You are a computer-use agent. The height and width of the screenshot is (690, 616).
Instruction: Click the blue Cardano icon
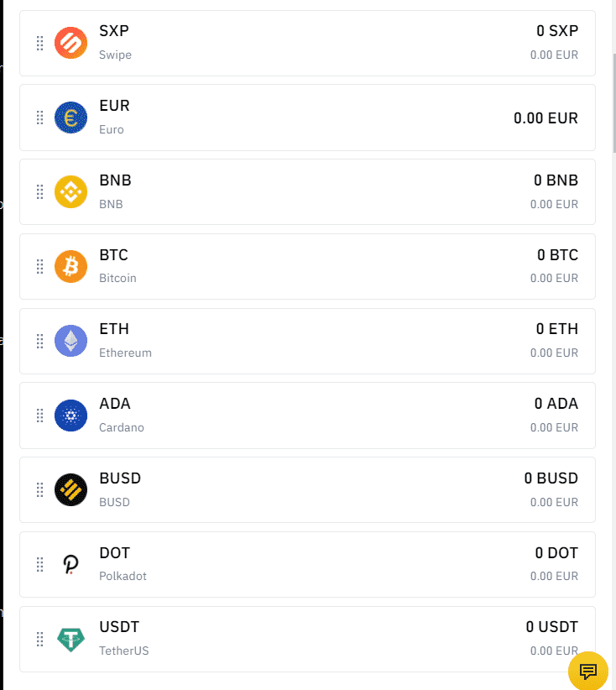[70, 416]
